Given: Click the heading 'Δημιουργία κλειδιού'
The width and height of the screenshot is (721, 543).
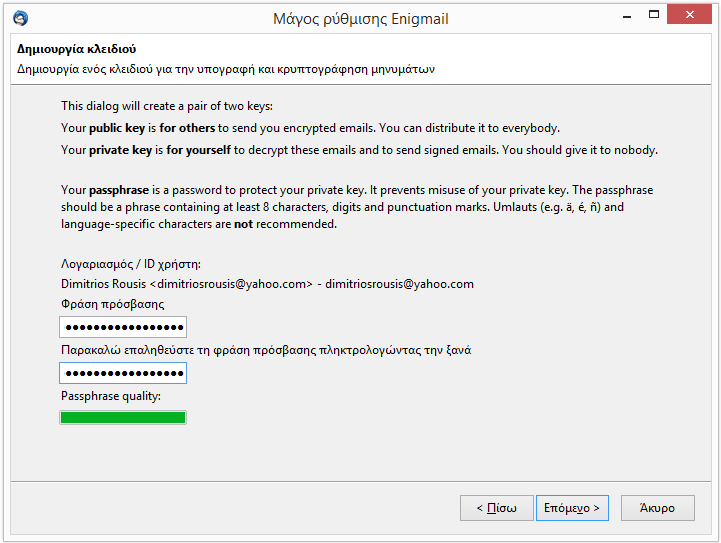Looking at the screenshot, I should click(x=77, y=49).
